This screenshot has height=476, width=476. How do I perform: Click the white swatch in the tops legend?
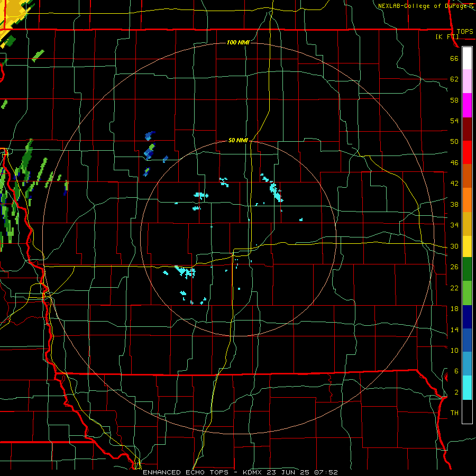coord(467,58)
